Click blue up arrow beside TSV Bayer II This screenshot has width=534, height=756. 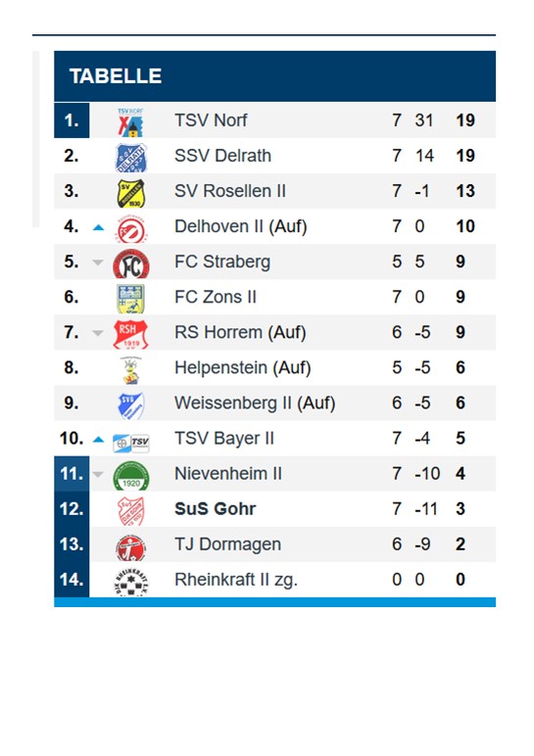tap(98, 440)
